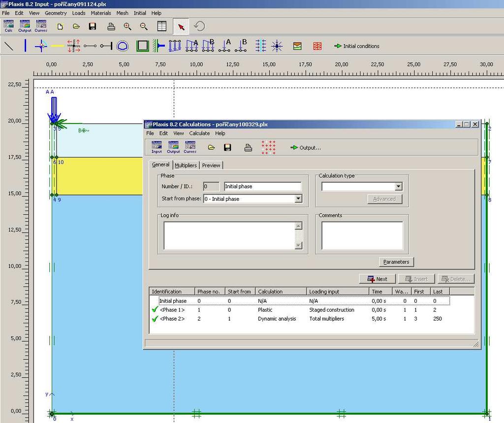The image size is (504, 423).
Task: Open Materials menu in Input window
Action: pos(100,13)
